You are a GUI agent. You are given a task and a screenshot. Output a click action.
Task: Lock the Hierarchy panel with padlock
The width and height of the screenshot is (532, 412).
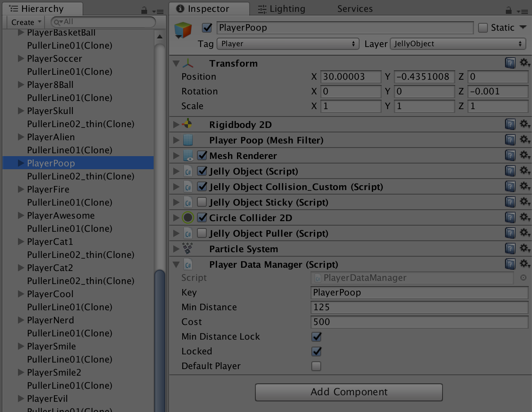coord(144,10)
